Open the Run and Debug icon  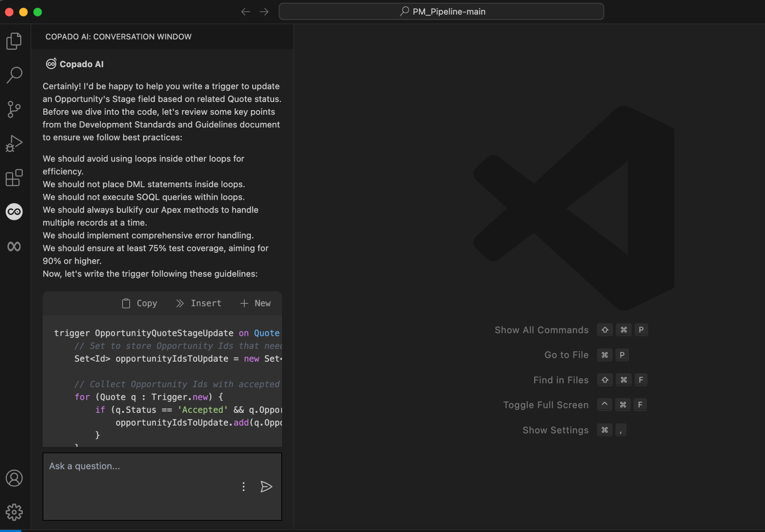[14, 143]
